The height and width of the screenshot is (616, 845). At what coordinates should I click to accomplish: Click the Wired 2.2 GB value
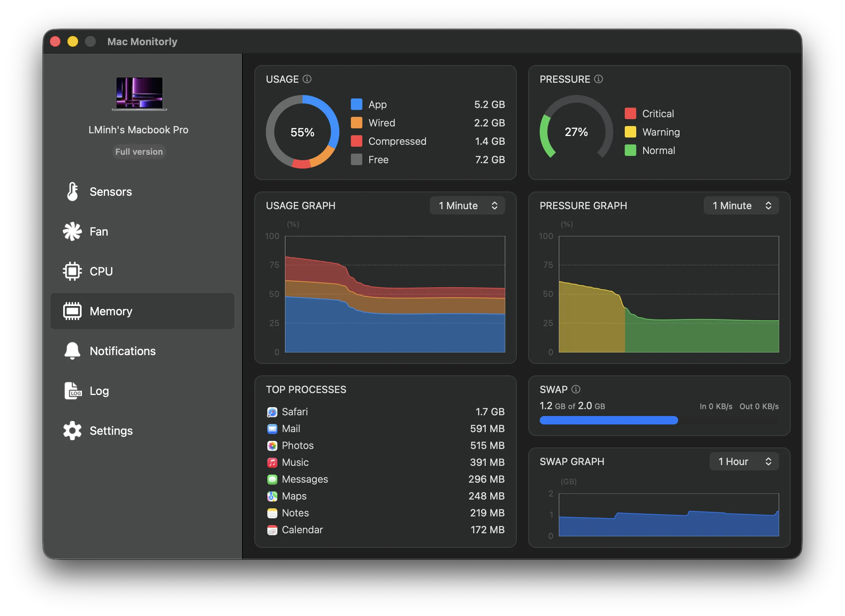coord(490,123)
